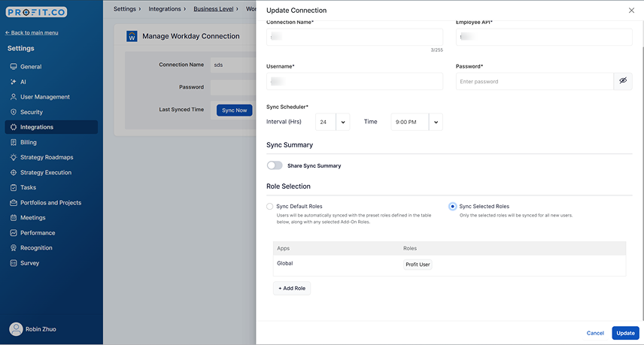The image size is (644, 345).
Task: Click the Employee API input field
Action: pyautogui.click(x=544, y=37)
